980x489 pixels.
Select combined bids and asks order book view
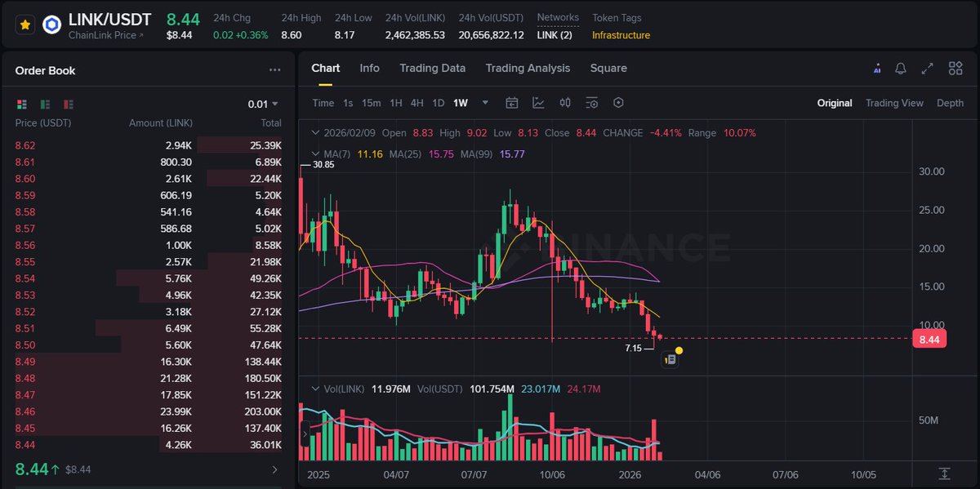pyautogui.click(x=22, y=104)
